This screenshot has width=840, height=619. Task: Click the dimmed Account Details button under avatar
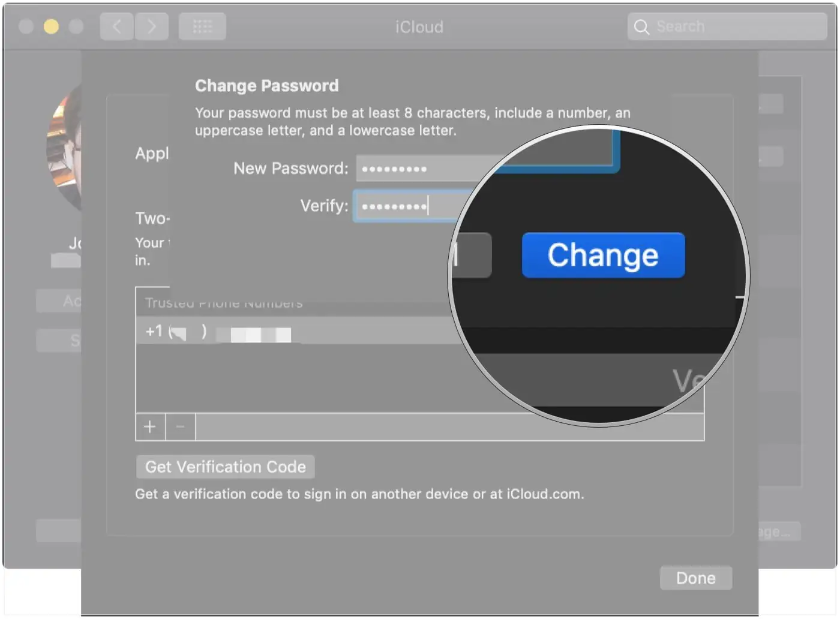tap(58, 301)
